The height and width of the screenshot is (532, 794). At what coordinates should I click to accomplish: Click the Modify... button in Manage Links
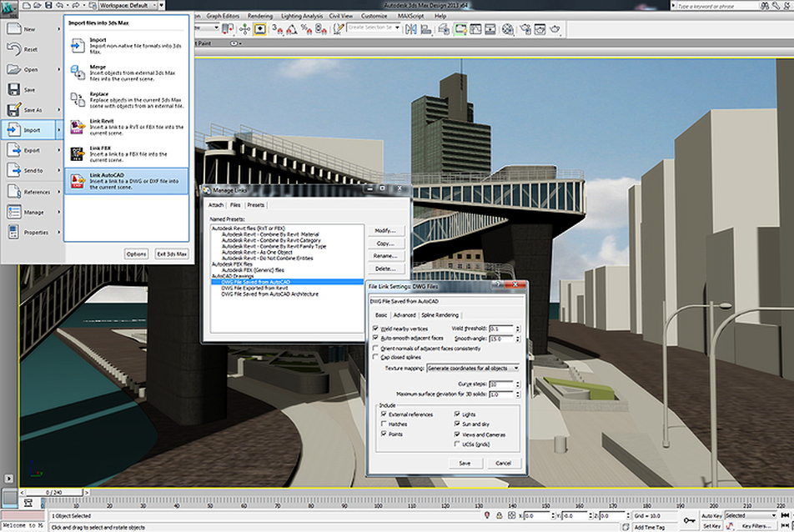385,231
